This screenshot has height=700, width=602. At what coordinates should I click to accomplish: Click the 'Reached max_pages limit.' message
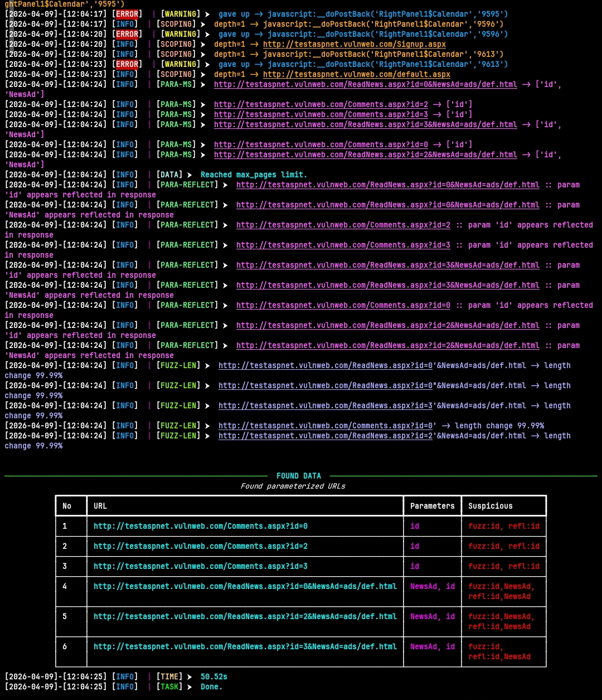tap(254, 175)
